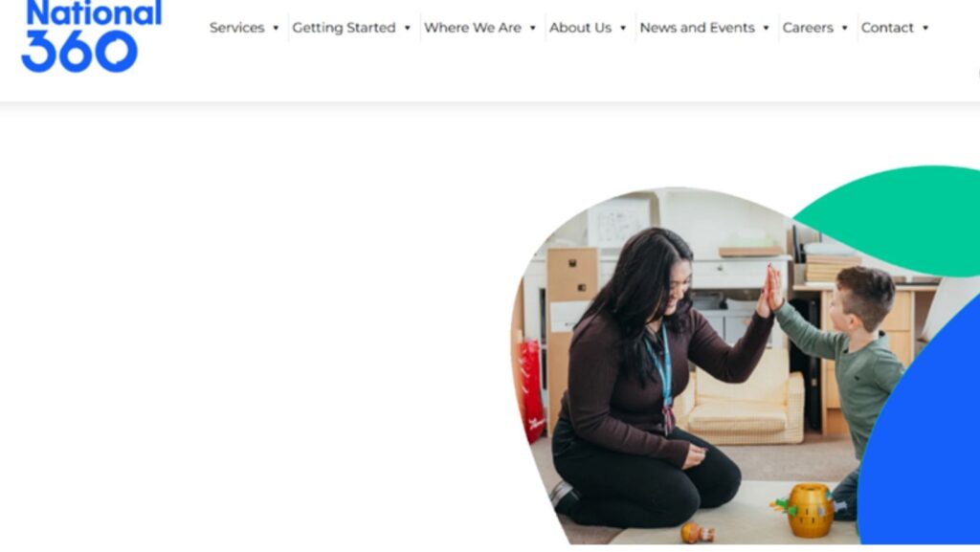Viewport: 980px width, 552px height.
Task: Click the National 360 logo
Action: 92,35
